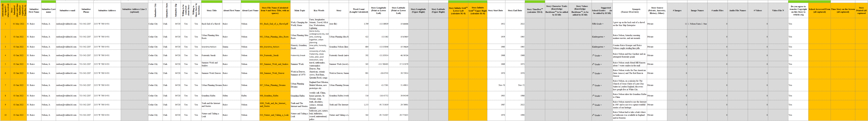Select the 'Story TimeDex' header cell

[x=535, y=10]
